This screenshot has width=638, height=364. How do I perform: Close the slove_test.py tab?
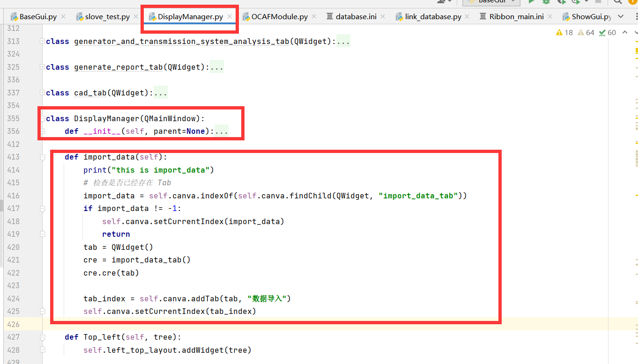(x=136, y=16)
